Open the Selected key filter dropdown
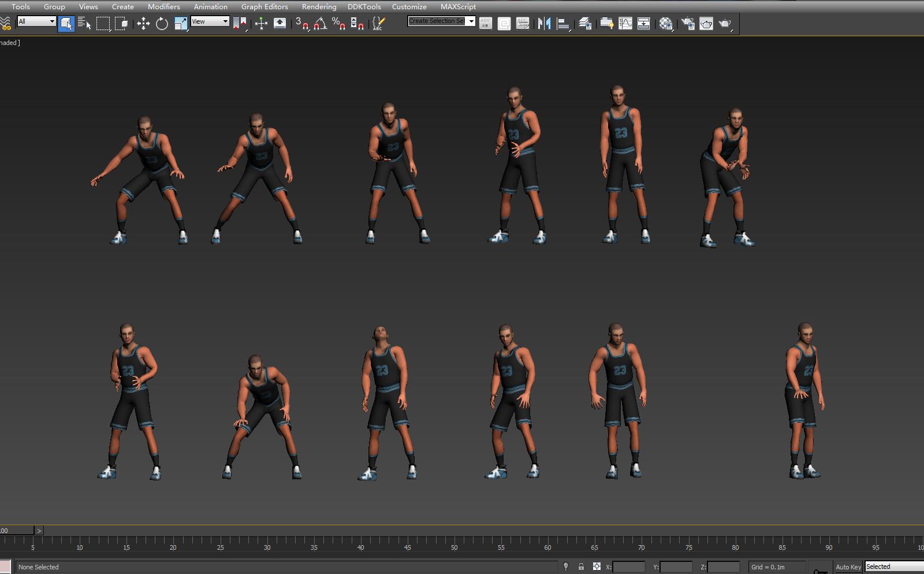This screenshot has width=924, height=574. [x=894, y=566]
